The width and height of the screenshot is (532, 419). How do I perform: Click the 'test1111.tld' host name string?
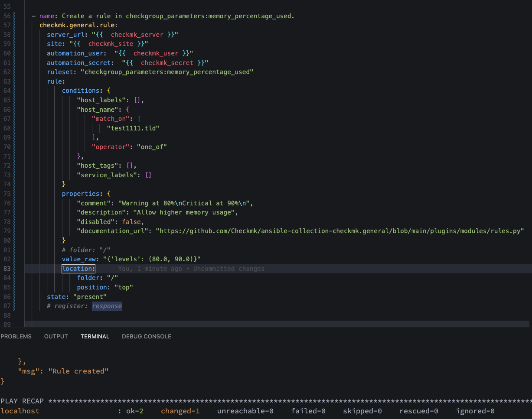point(133,128)
